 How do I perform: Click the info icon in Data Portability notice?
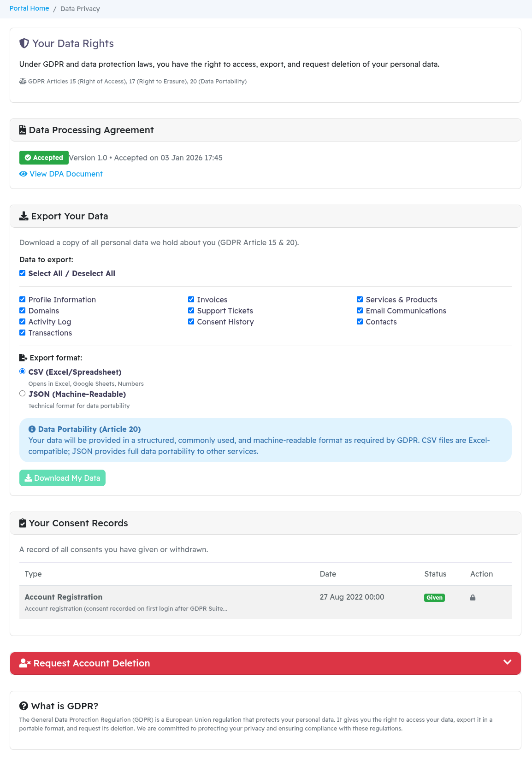point(32,429)
